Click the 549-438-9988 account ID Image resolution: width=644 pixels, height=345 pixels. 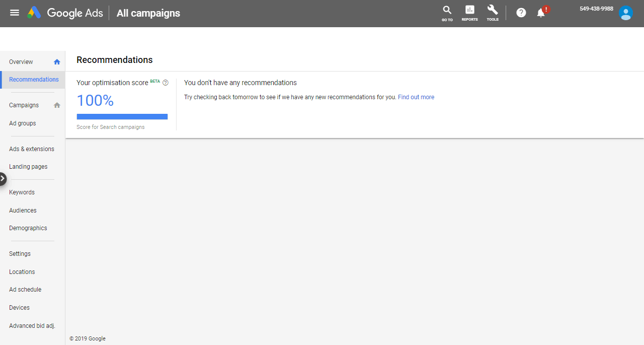coord(596,9)
